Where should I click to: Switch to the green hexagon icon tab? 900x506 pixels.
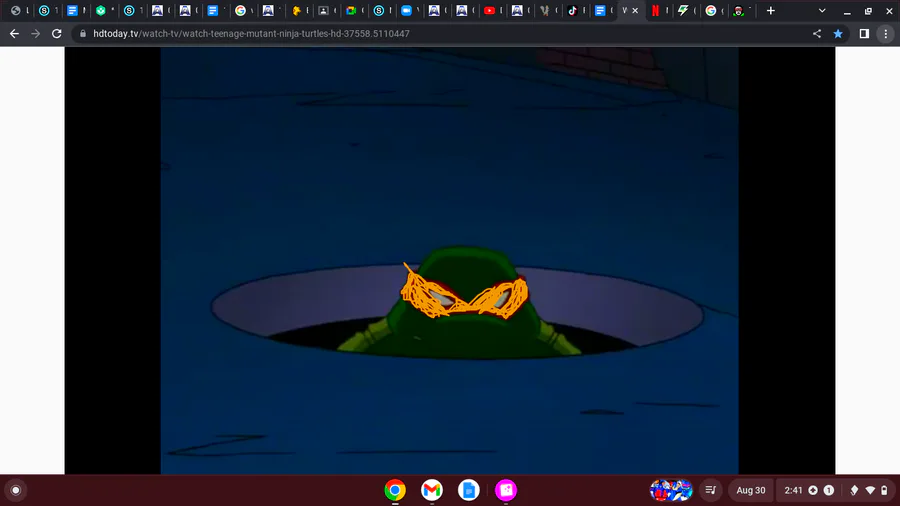coord(101,10)
